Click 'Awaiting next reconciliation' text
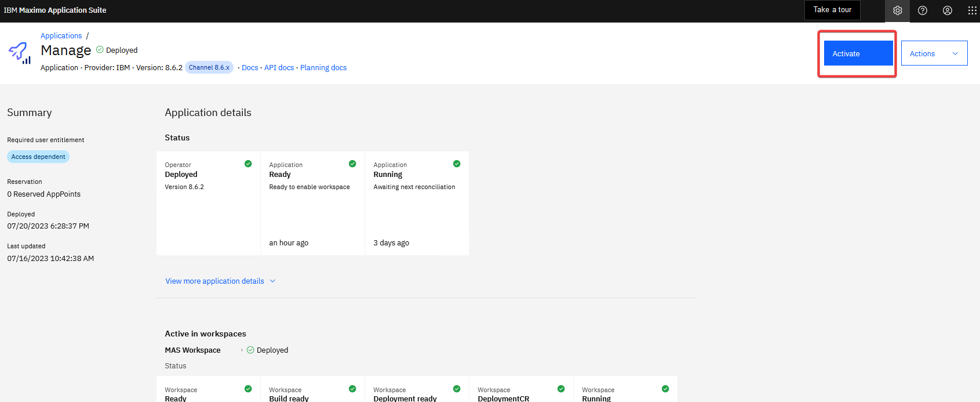The image size is (980, 402). [414, 187]
